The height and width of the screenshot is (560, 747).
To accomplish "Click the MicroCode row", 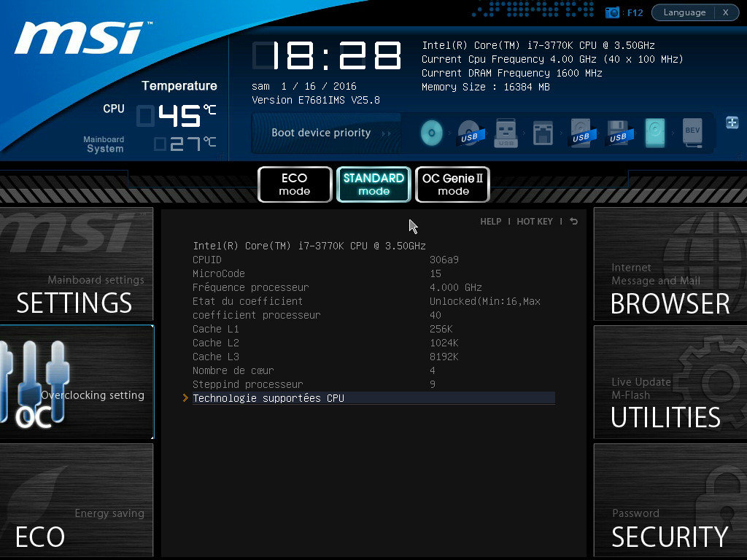I will (373, 274).
